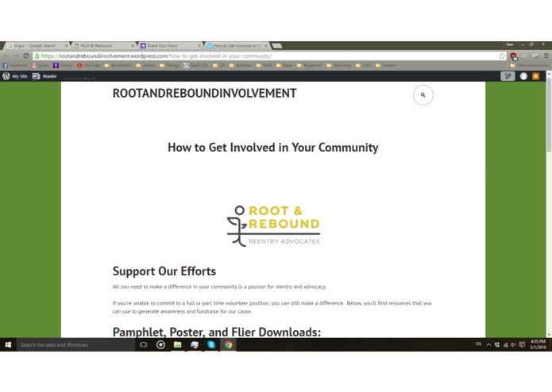Open the taskbar app next to File Explorer
This screenshot has height=392, width=552.
click(x=195, y=345)
